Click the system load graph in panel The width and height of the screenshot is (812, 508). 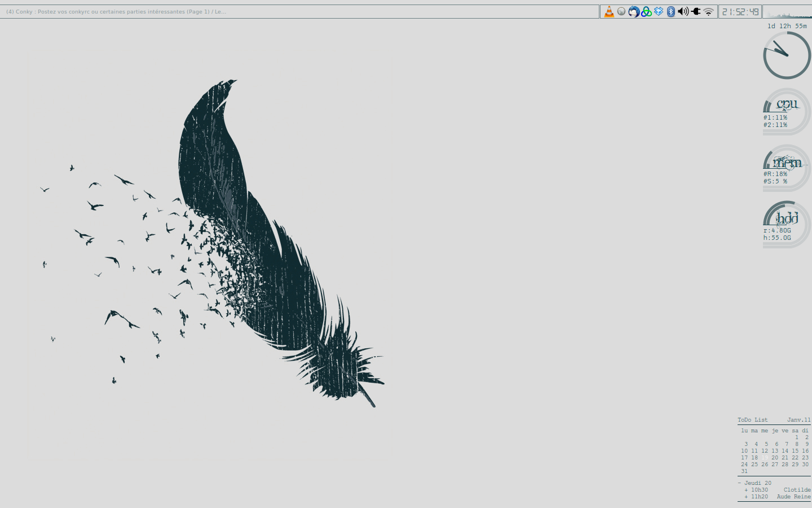(787, 12)
